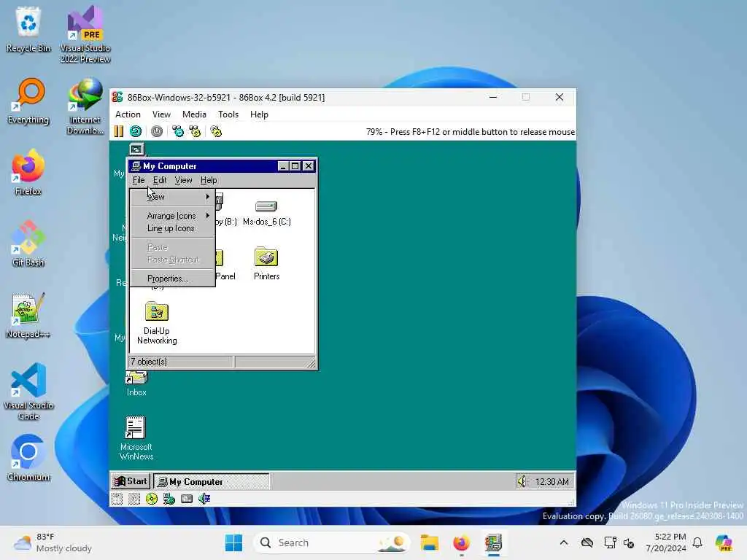Select the Microsoft WinNews desktop icon
This screenshot has height=560, width=747.
tap(136, 438)
